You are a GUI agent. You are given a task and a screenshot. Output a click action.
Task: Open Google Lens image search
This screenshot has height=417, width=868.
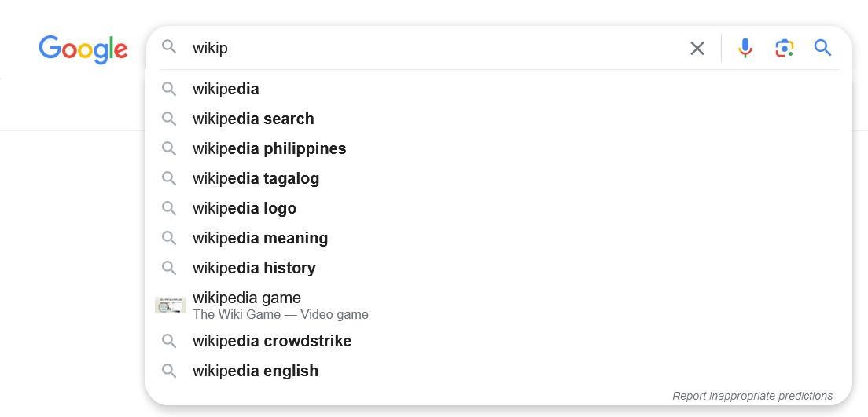(x=784, y=49)
